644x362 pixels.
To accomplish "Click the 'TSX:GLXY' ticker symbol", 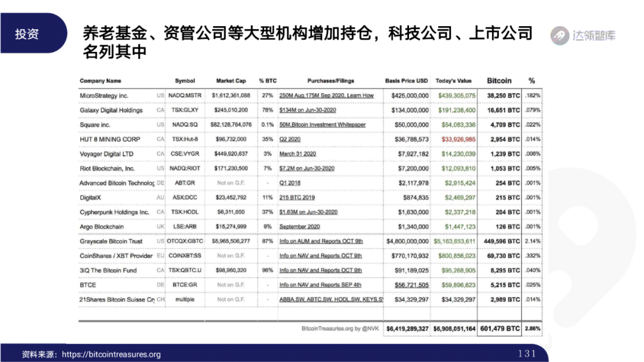I will [185, 110].
